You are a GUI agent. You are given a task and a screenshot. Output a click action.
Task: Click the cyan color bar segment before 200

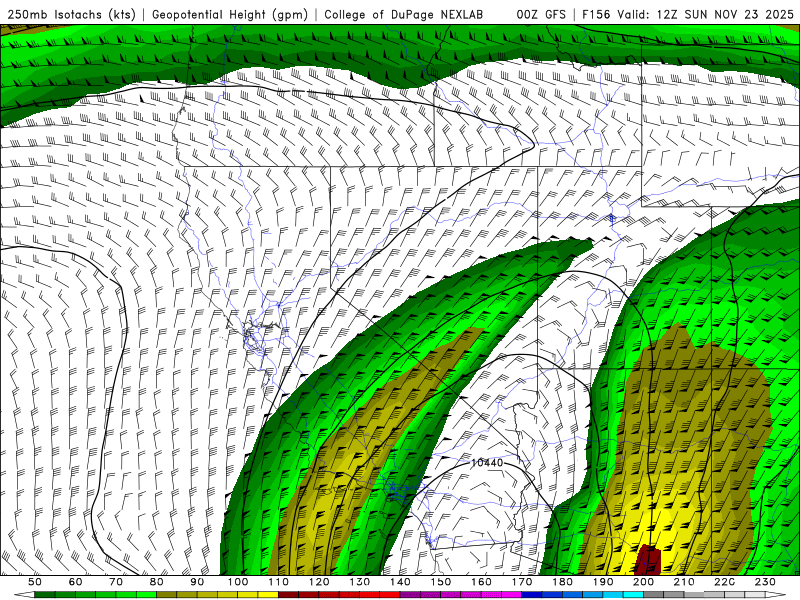634,595
